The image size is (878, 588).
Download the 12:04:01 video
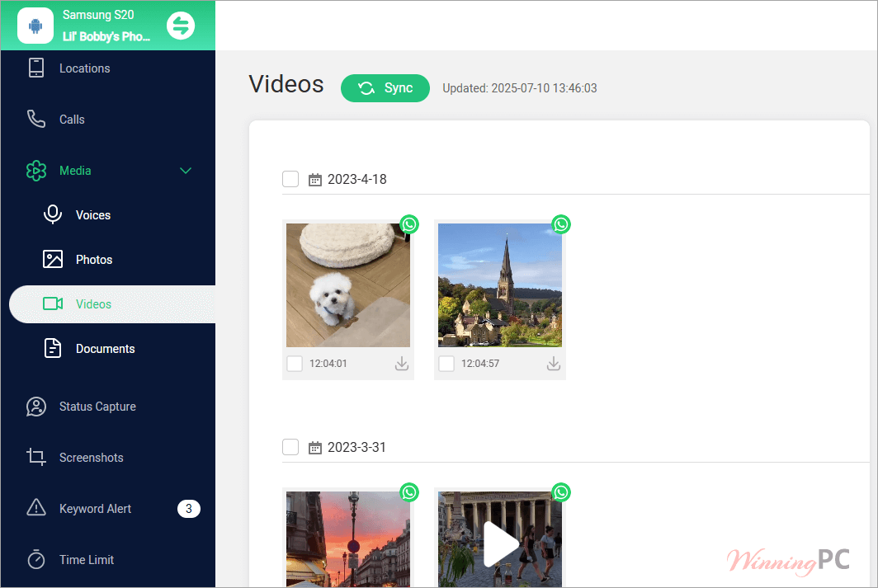coord(402,364)
